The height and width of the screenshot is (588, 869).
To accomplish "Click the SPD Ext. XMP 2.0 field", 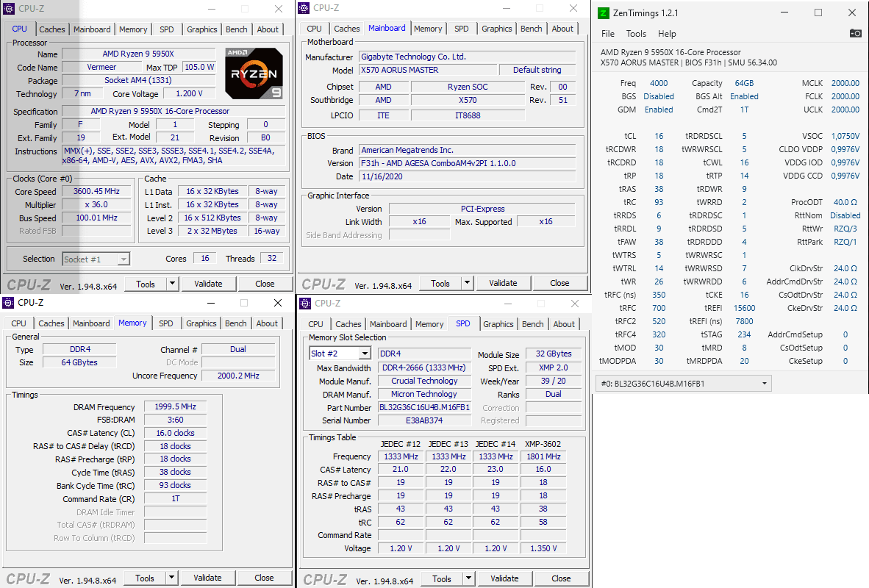I will click(x=553, y=368).
